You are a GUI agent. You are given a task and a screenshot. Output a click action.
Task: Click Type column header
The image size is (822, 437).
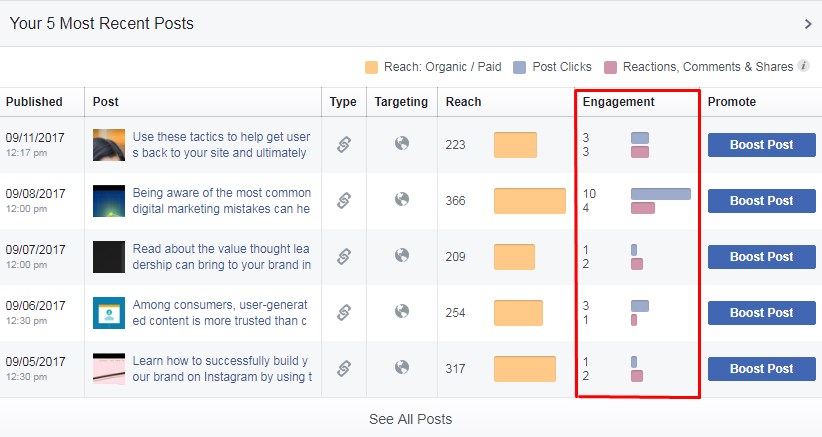point(343,102)
